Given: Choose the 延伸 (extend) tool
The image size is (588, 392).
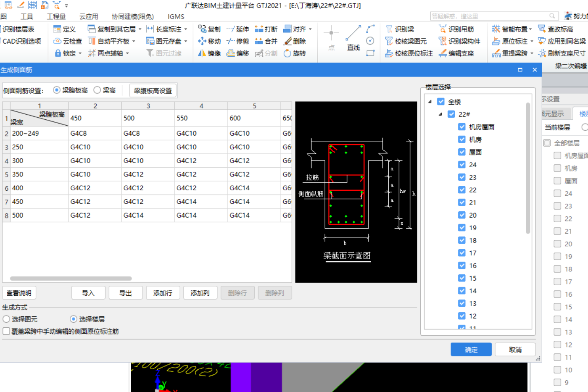Looking at the screenshot, I should [x=238, y=29].
